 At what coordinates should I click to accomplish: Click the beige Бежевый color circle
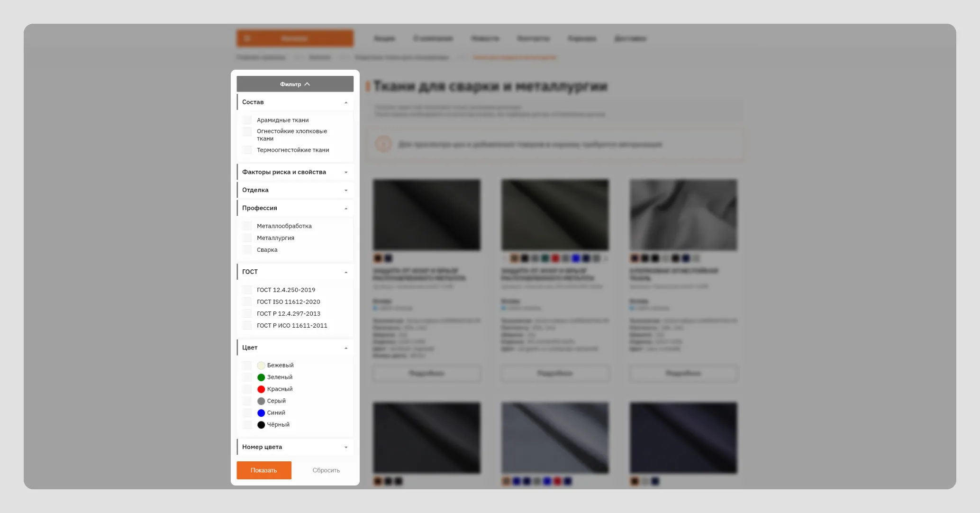(x=261, y=366)
